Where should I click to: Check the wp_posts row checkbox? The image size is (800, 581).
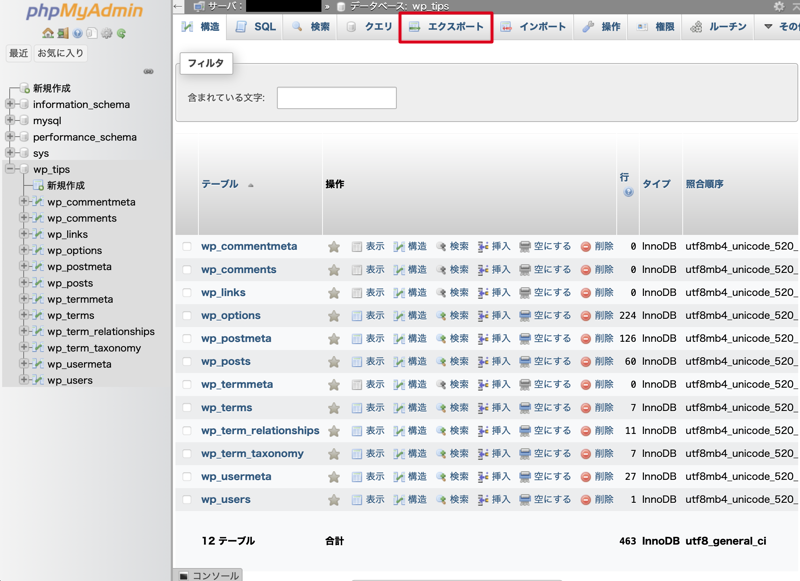click(187, 362)
